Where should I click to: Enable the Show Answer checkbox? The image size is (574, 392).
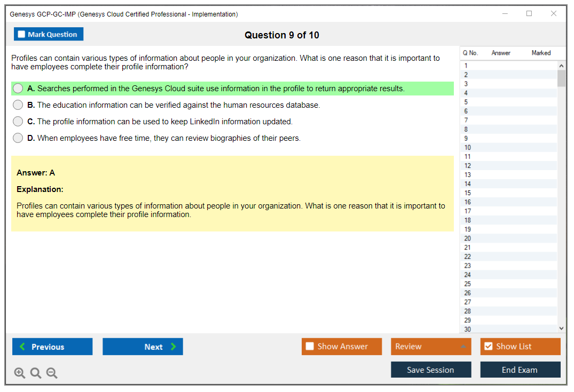coord(310,347)
